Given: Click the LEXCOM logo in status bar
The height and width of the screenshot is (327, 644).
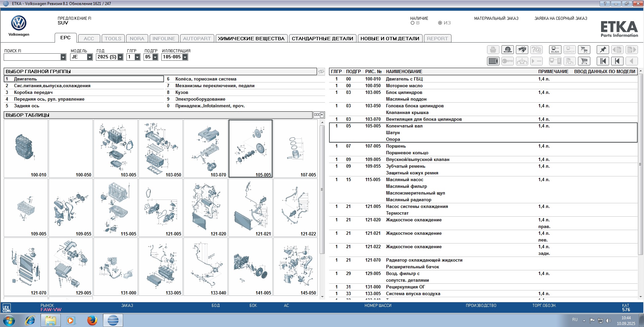Looking at the screenshot, I should tap(6, 308).
